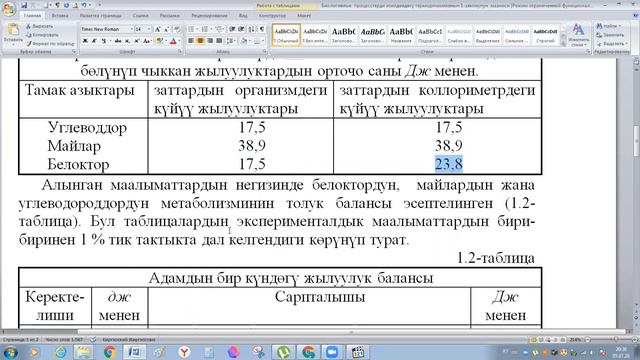Align text right
This screenshot has width=640, height=360.
(x=210, y=41)
